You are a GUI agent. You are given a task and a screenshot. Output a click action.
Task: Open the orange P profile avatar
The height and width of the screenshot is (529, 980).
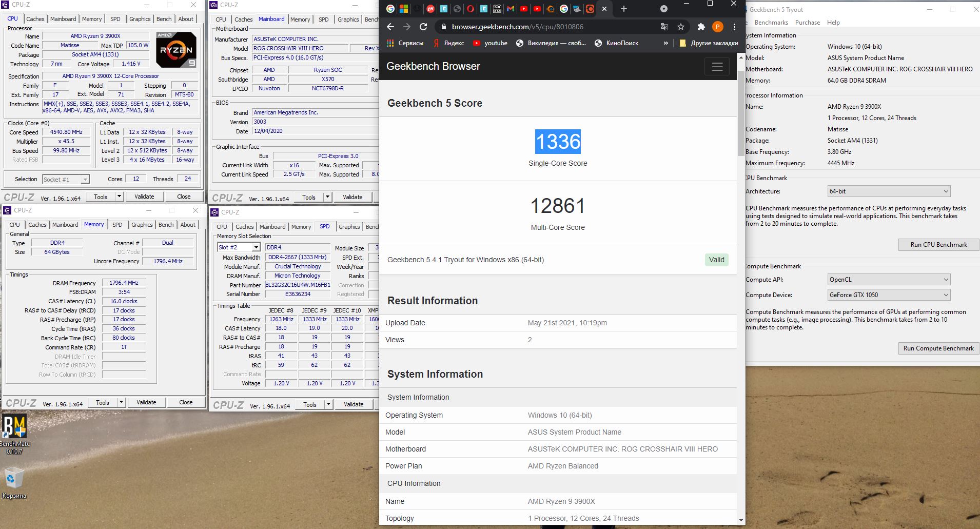point(718,27)
